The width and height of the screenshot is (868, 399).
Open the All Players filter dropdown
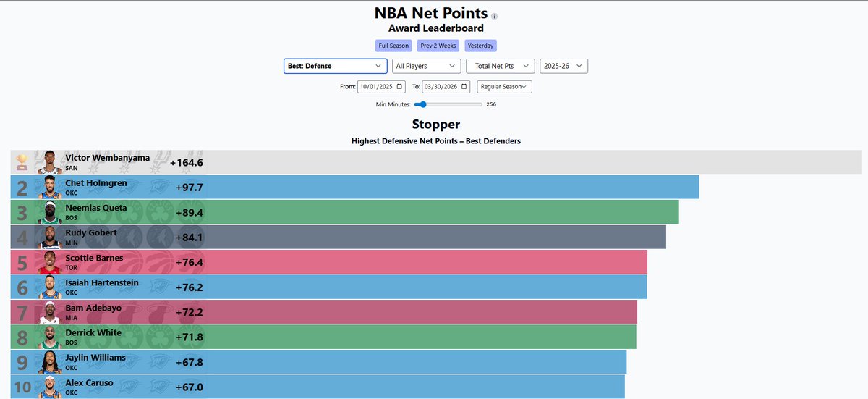[x=427, y=66]
